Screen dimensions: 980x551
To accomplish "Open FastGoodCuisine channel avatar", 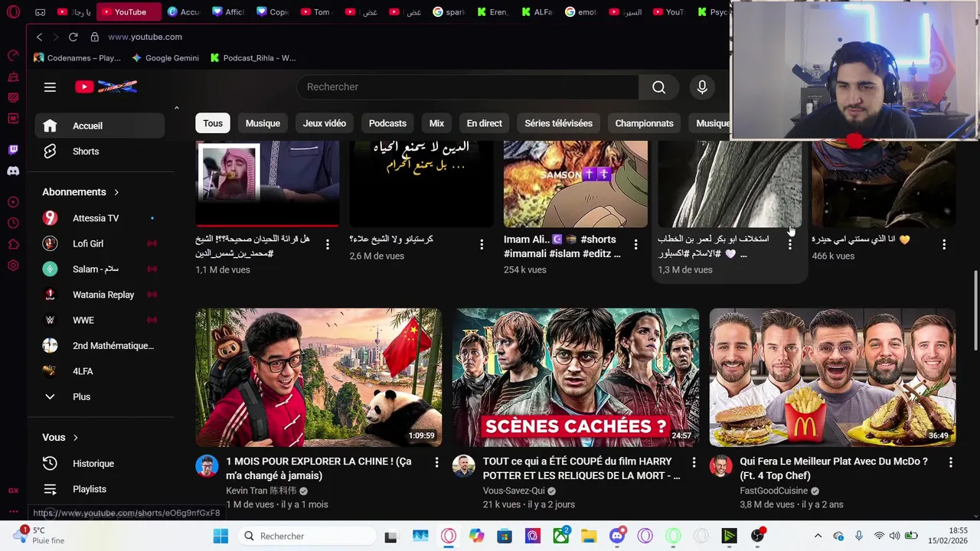I will click(720, 465).
